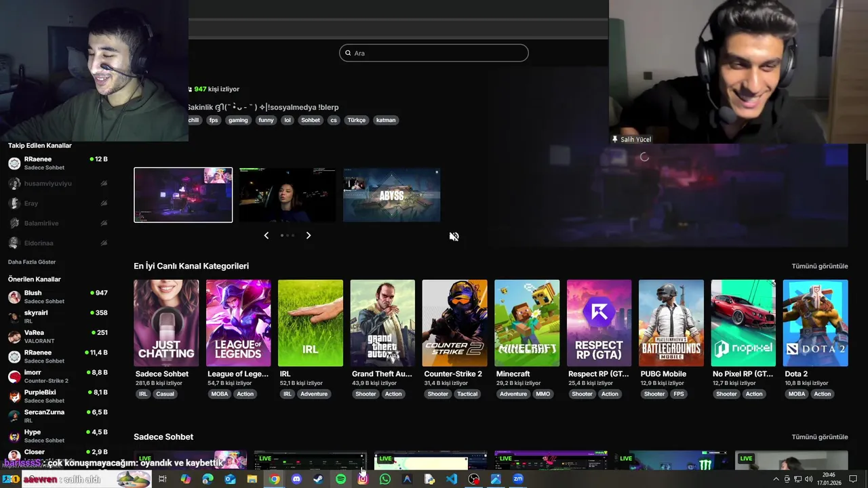Open the Minecraft category cover
The height and width of the screenshot is (488, 868).
pos(527,323)
